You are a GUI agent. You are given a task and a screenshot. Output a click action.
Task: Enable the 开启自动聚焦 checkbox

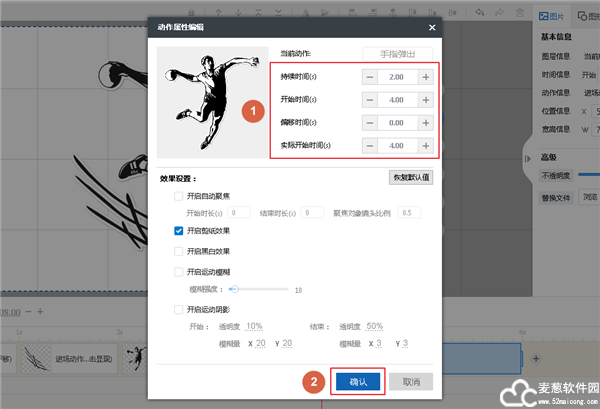click(179, 196)
